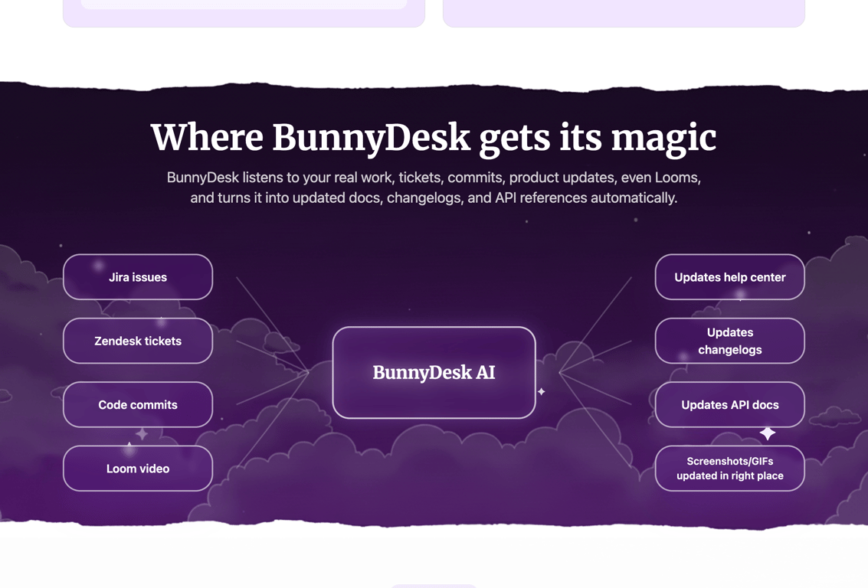Image resolution: width=868 pixels, height=588 pixels.
Task: Click the paragraph starting 'BunnyDesk listens to your real work'
Action: pyautogui.click(x=434, y=188)
